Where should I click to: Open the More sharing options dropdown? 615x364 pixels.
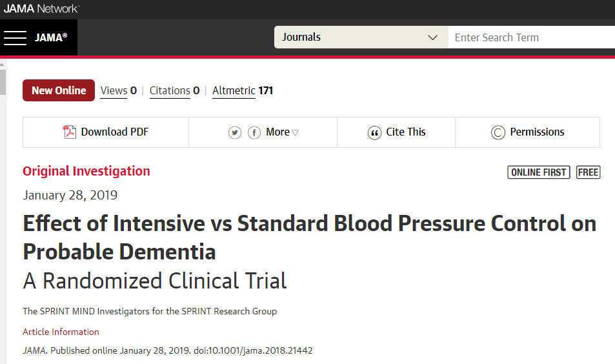[x=282, y=132]
